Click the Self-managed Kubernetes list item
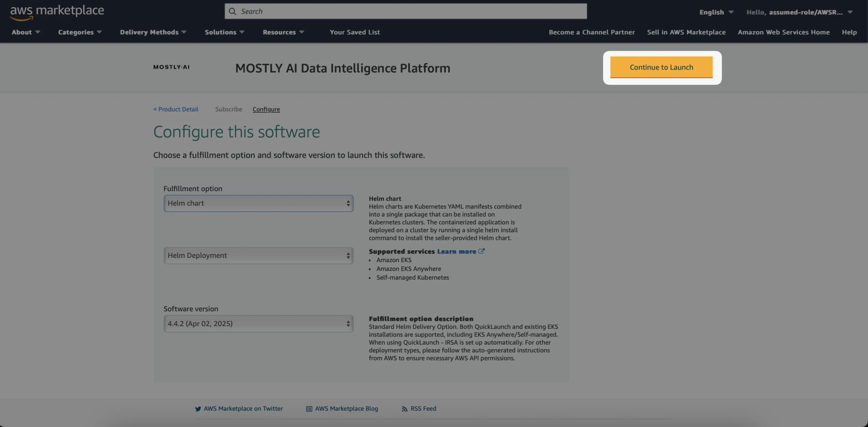 [x=413, y=278]
